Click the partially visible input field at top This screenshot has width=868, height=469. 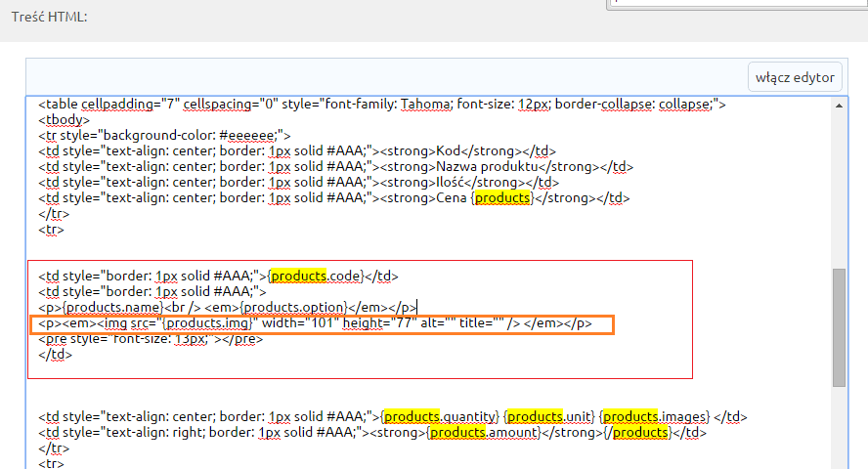[737, 5]
